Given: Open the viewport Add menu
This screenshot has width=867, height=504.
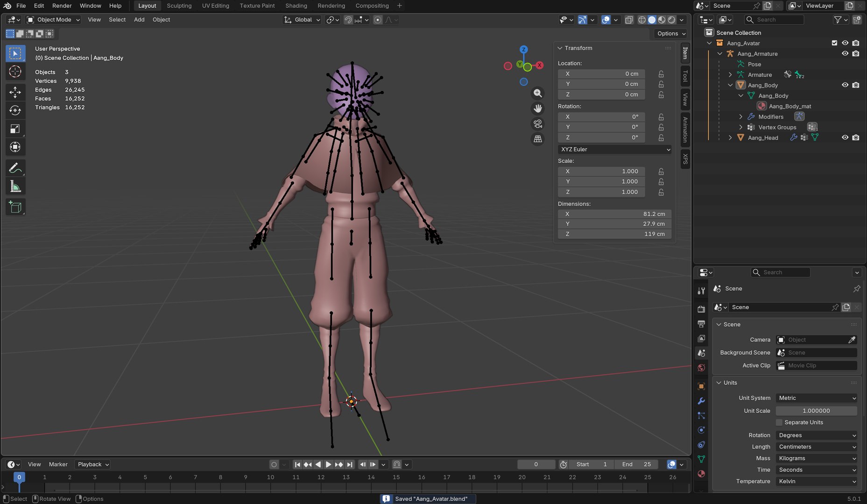Looking at the screenshot, I should tap(139, 20).
